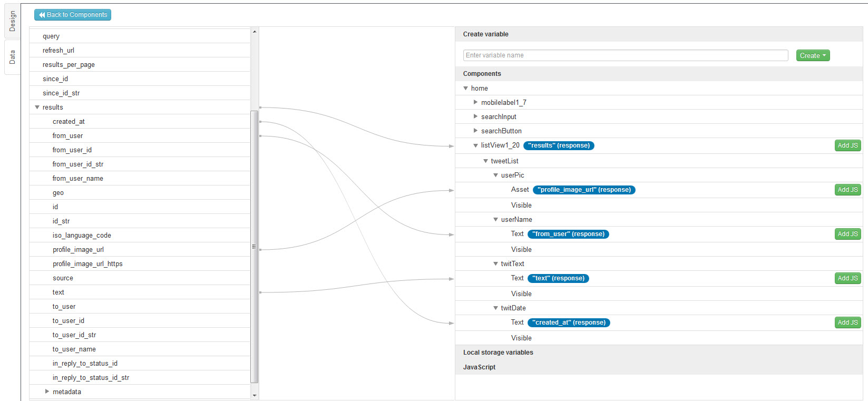Select the "profile_image_url" (response) mapping tag
868x401 pixels.
coord(584,190)
